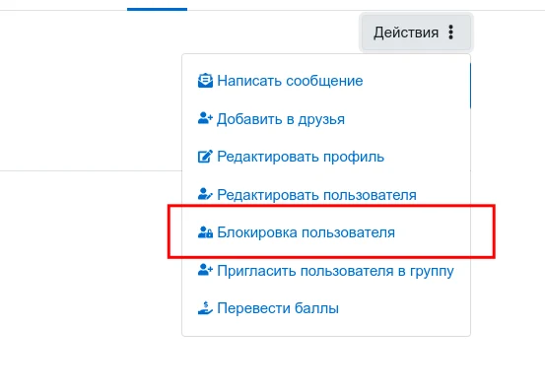Click the three-dot icon beside Действия
545x392 pixels.
pyautogui.click(x=450, y=33)
